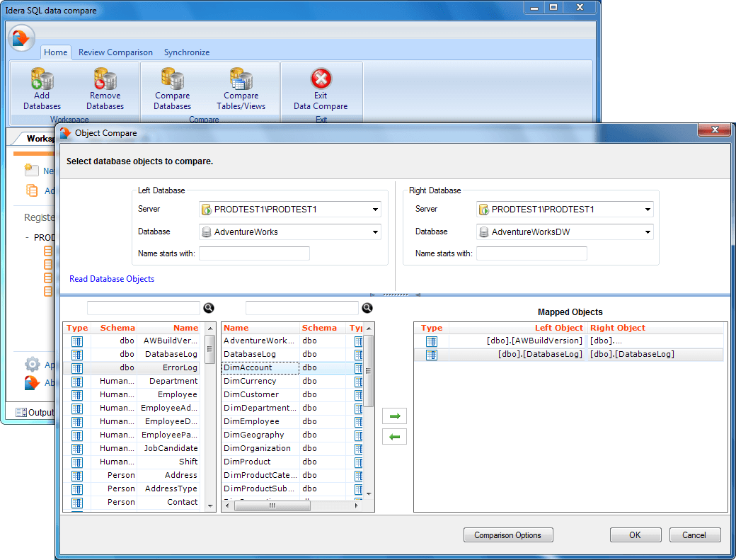Click scroll-down arrow of left list
Image resolution: width=736 pixels, height=560 pixels.
click(x=209, y=506)
